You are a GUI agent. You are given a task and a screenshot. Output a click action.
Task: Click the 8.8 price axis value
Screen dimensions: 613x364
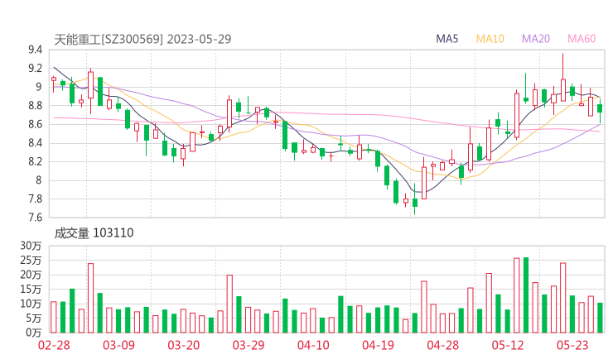tap(35, 106)
